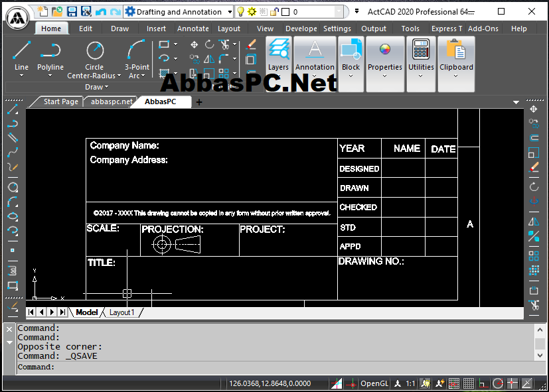Add new drawing tab with plus button

(199, 102)
